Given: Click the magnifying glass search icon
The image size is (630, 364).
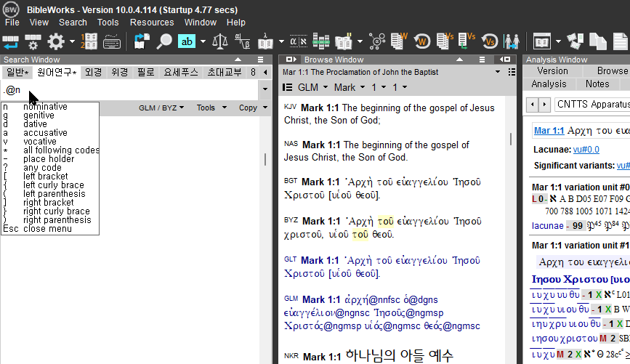Looking at the screenshot, I should tap(164, 41).
